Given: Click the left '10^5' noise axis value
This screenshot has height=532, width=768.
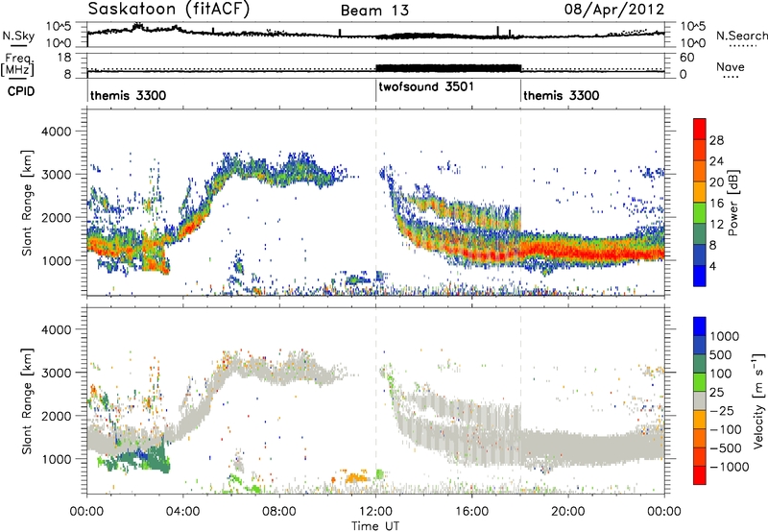Looking at the screenshot, I should (x=59, y=26).
